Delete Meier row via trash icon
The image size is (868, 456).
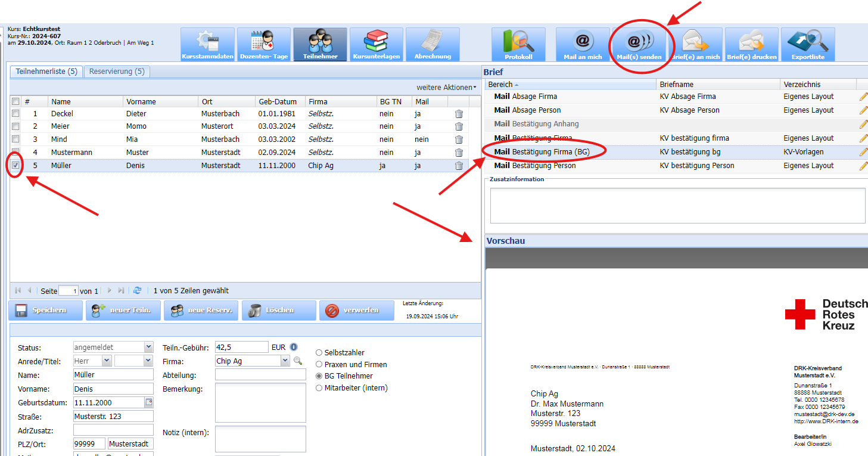point(459,126)
